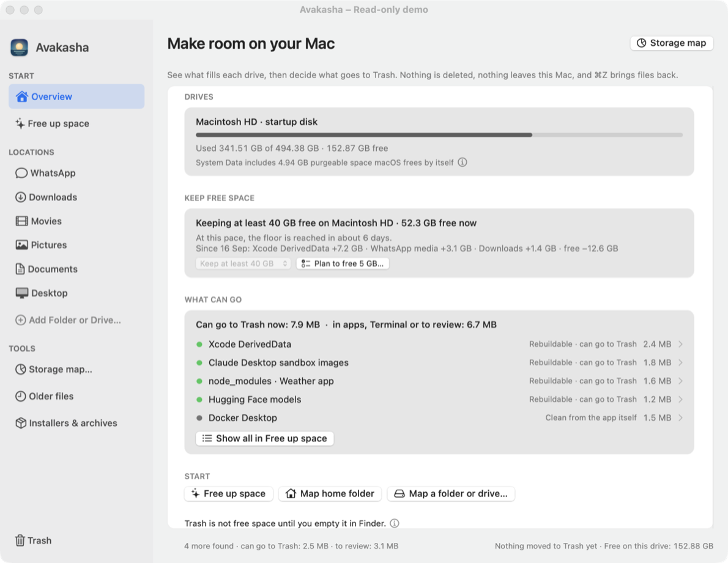Click the node_modules · Weather app label
The image size is (728, 563).
point(271,381)
